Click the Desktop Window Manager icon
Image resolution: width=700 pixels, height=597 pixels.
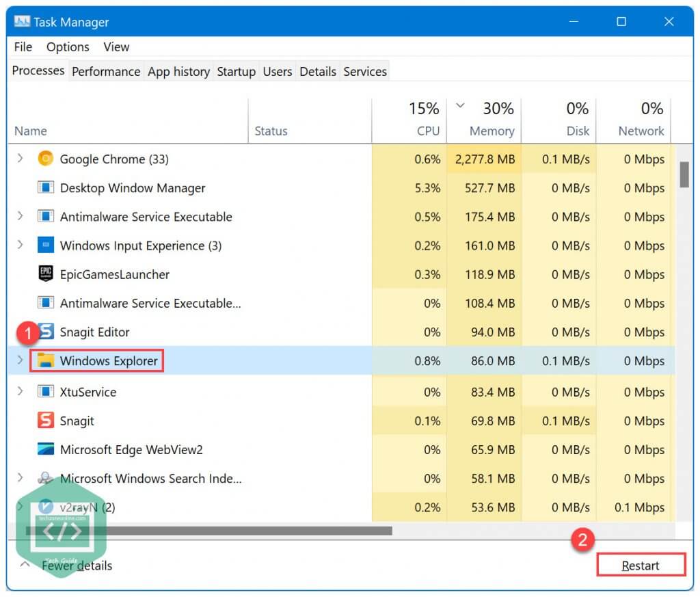(x=45, y=187)
